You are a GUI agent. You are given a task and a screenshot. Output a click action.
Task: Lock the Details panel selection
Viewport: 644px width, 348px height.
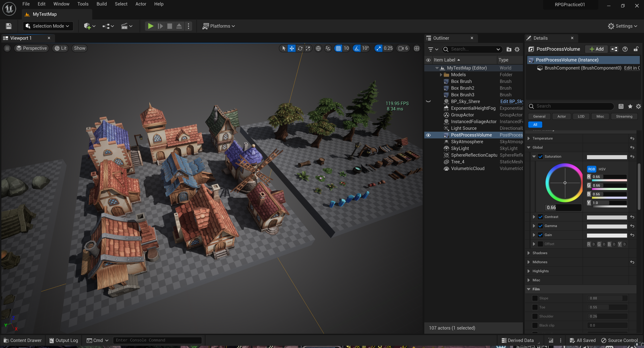click(x=636, y=49)
